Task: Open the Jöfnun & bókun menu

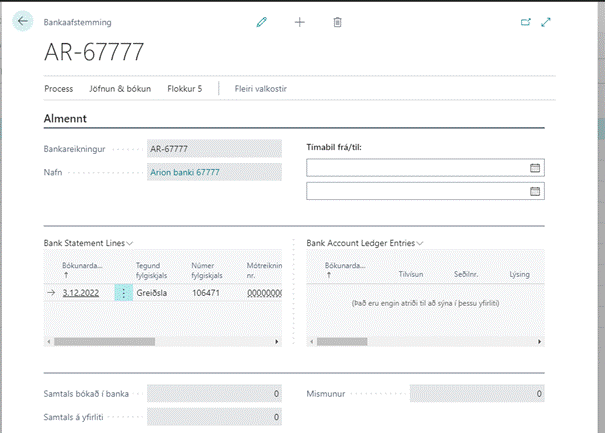Action: [x=120, y=89]
